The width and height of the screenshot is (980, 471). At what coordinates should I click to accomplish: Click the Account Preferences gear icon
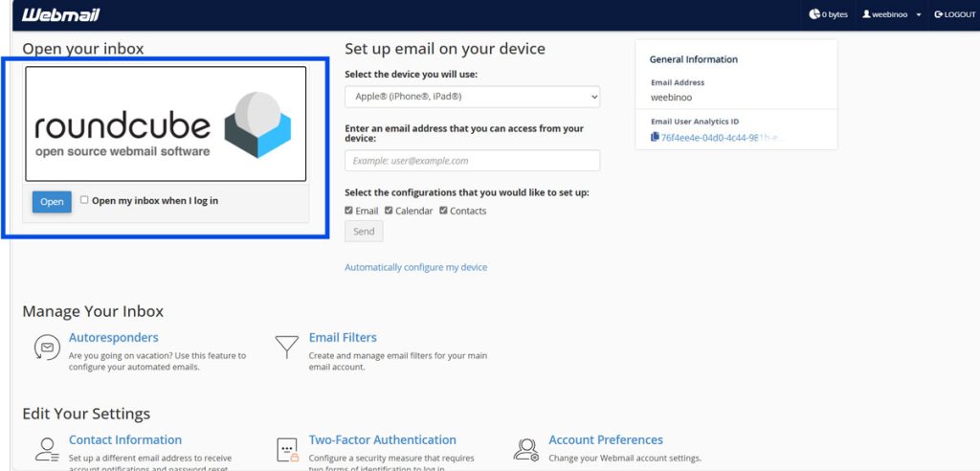(525, 449)
